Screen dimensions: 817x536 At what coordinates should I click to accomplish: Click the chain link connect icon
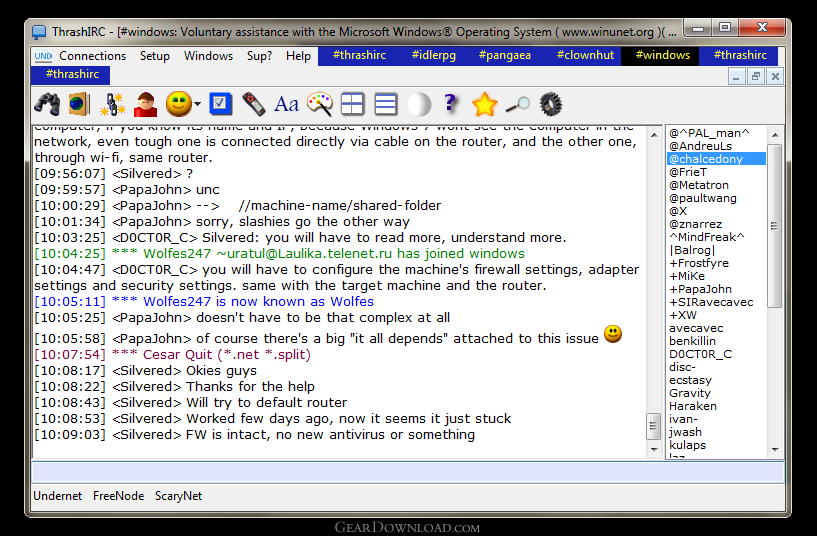coord(113,104)
